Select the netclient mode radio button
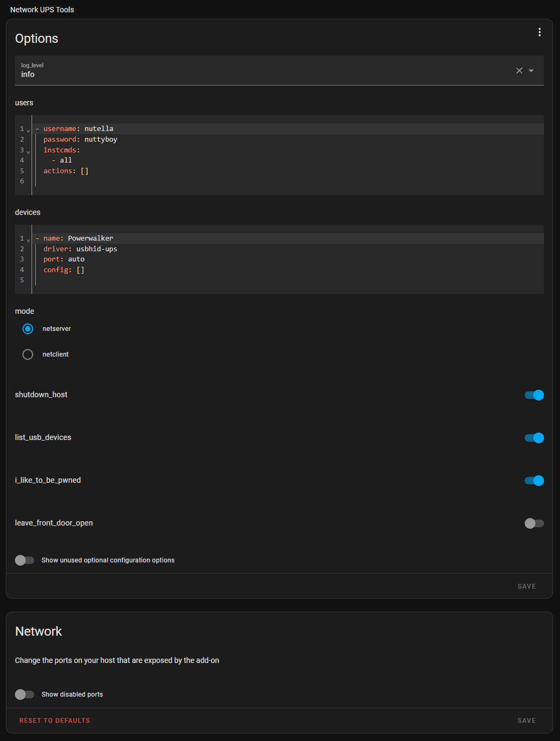This screenshot has width=560, height=741. coord(28,354)
